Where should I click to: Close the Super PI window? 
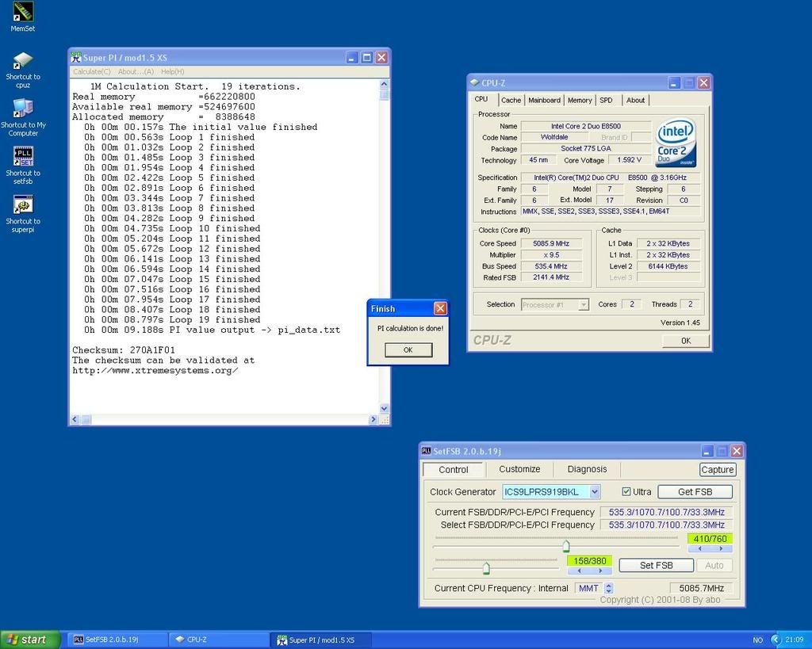[381, 57]
